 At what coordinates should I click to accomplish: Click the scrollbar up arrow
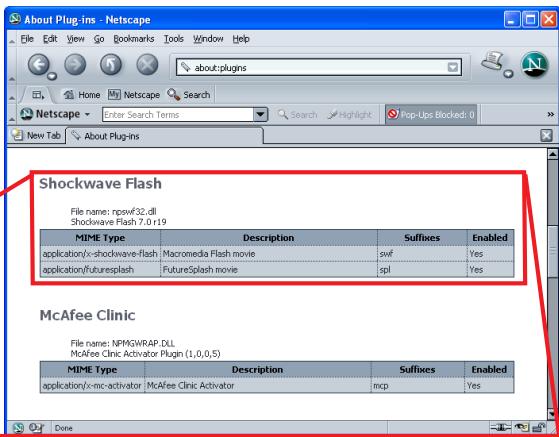pos(553,154)
